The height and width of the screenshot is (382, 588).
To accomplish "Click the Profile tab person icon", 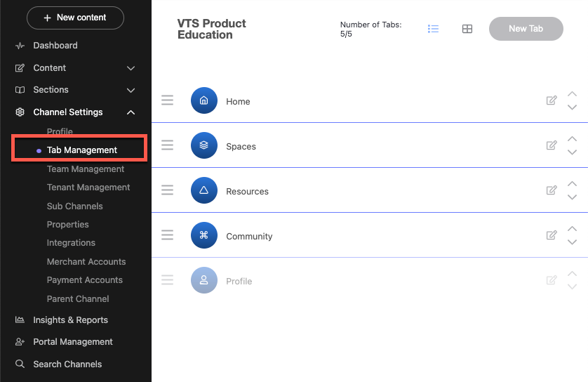I will click(x=204, y=280).
